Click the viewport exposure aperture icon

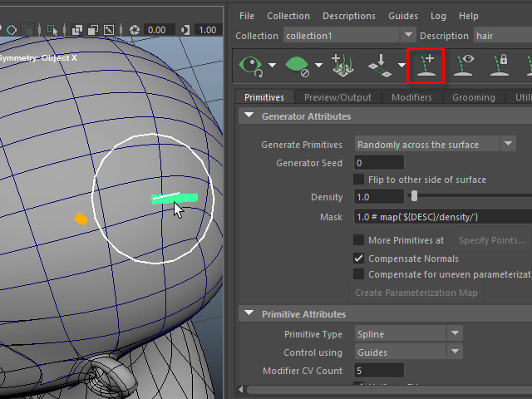[136, 30]
